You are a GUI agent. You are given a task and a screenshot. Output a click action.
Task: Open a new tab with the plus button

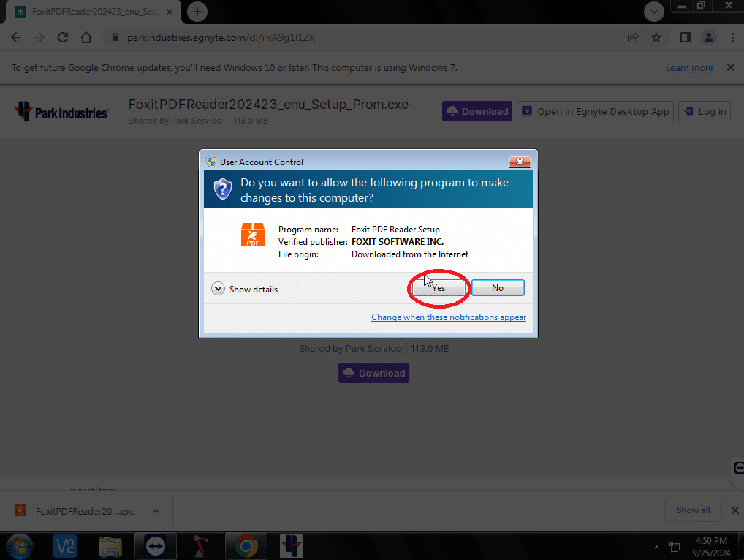pos(197,12)
